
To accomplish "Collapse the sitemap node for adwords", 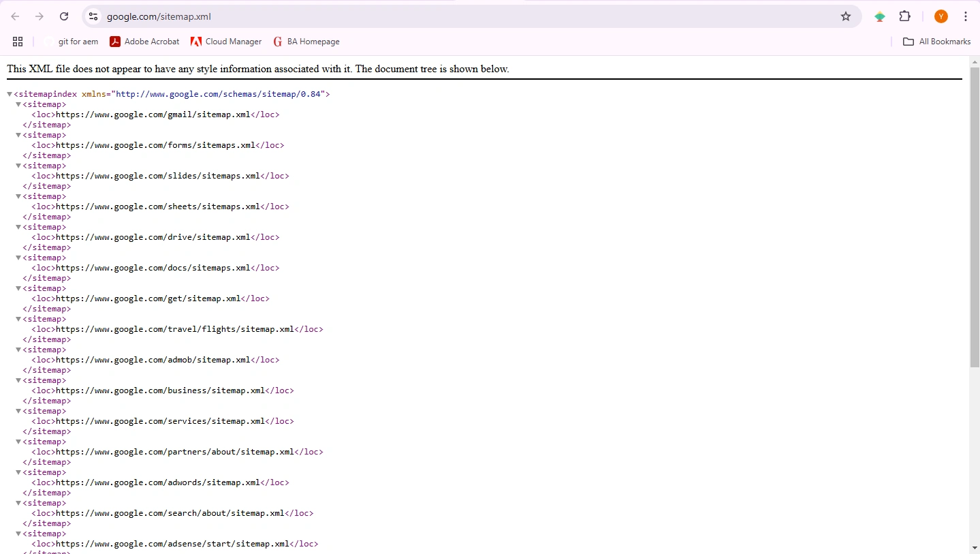I will click(18, 472).
